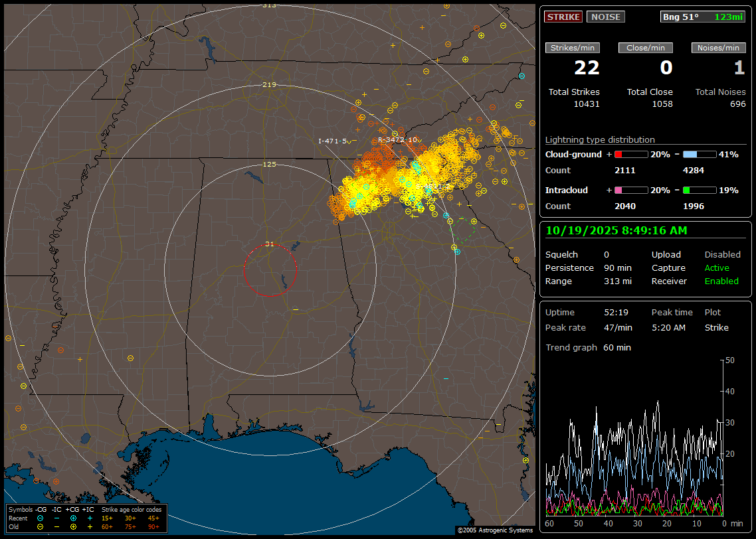Click the Bng 51° bearing readout
Screen dimensions: 756x539
point(680,17)
